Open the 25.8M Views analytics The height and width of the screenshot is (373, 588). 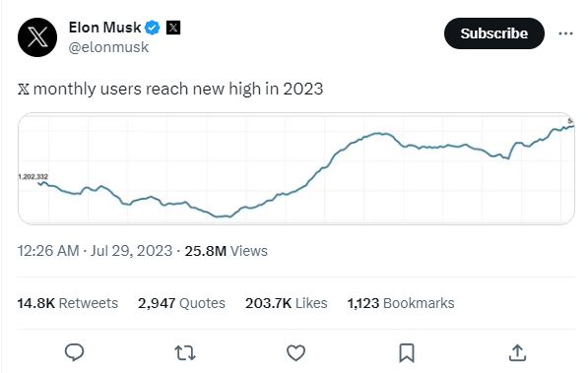tap(226, 251)
